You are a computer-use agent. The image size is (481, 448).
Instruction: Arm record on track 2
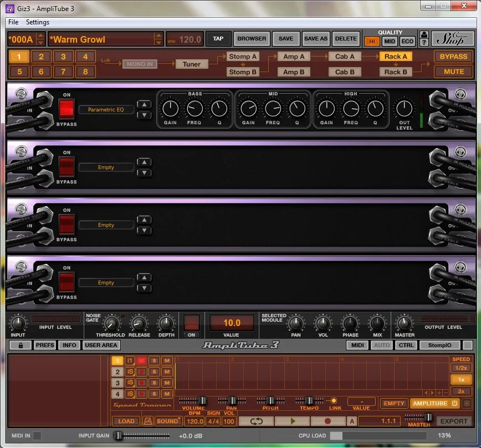[x=141, y=371]
